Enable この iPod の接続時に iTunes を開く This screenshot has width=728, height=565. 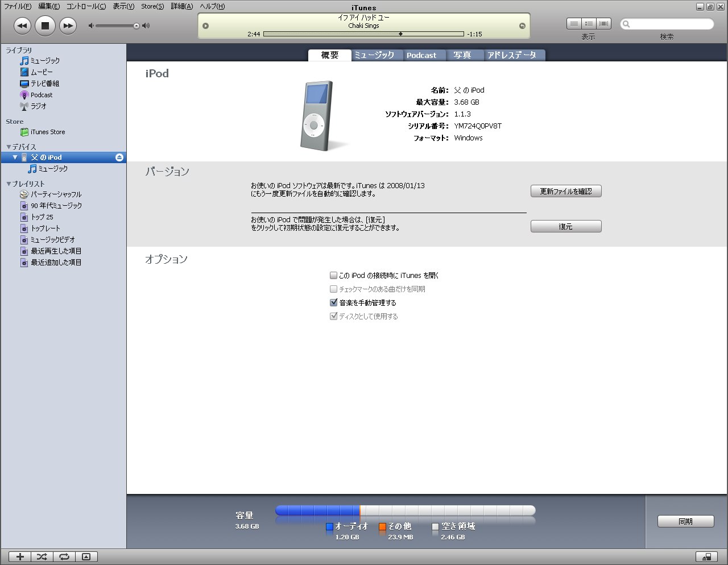(x=334, y=275)
